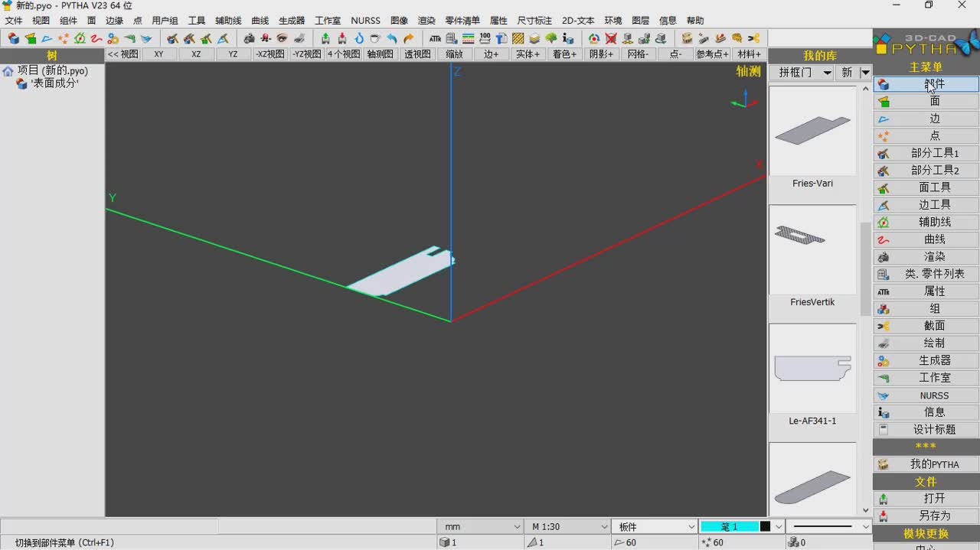The height and width of the screenshot is (550, 980).
Task: Click the edge toolbar icon
Action: pyautogui.click(x=47, y=38)
